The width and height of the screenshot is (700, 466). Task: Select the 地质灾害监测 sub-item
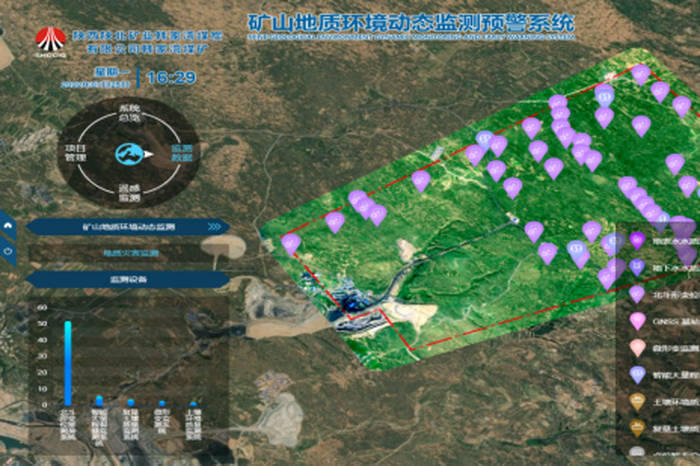pyautogui.click(x=130, y=254)
